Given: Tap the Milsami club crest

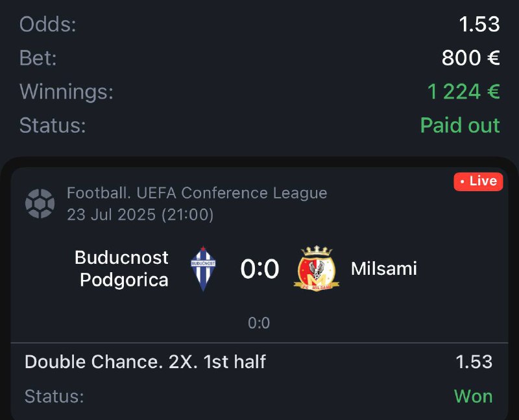Looking at the screenshot, I should (317, 268).
